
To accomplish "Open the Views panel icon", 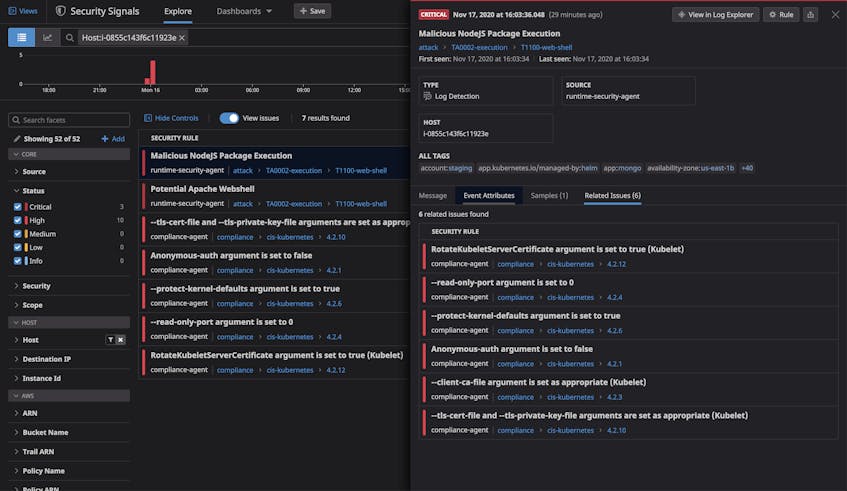I will [12, 11].
